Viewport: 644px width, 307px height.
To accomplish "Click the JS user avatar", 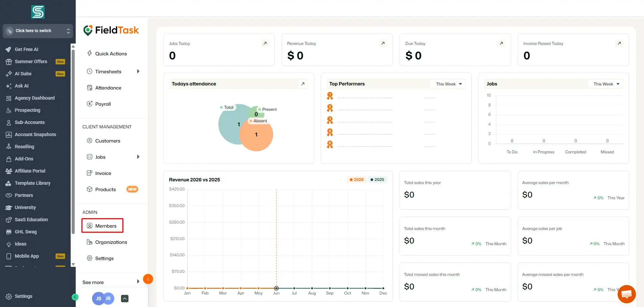I will 98,299.
